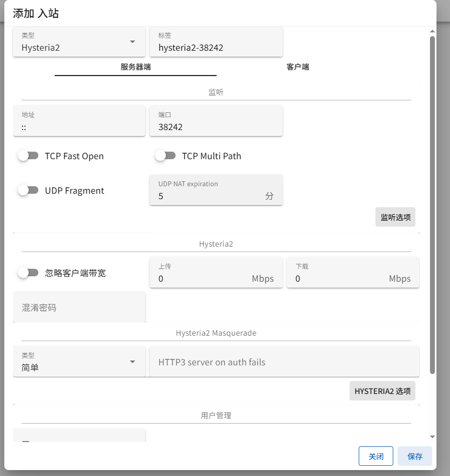This screenshot has height=476, width=450.
Task: Switch to the 服务器端 tab
Action: (x=136, y=67)
